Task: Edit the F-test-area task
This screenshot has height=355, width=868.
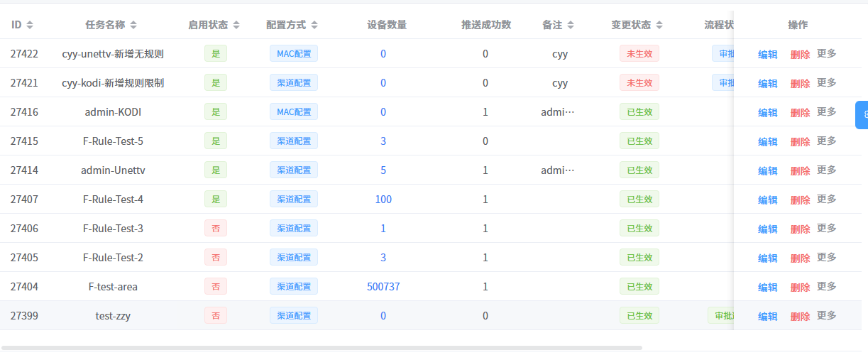Action: coord(768,287)
